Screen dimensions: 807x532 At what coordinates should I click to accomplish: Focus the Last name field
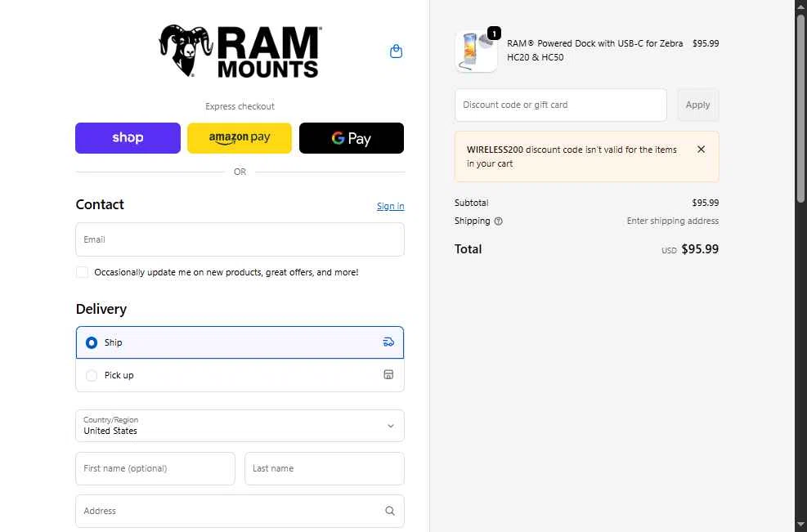[x=325, y=469]
